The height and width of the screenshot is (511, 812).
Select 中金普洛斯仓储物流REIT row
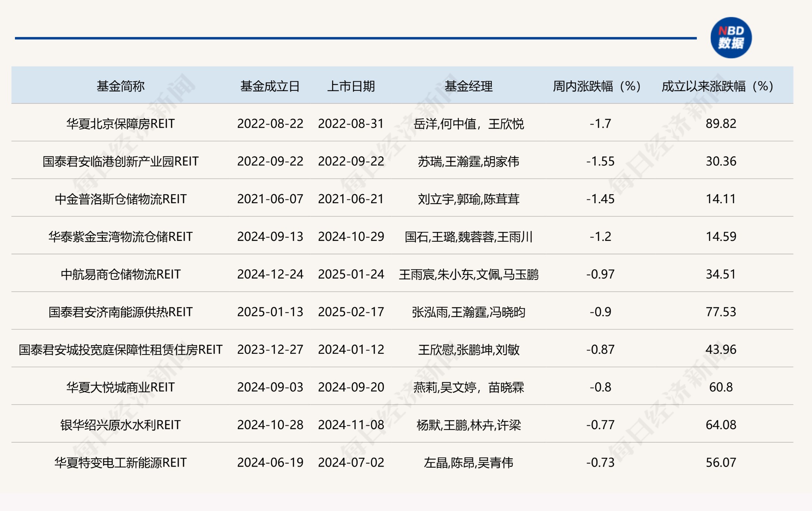120,200
